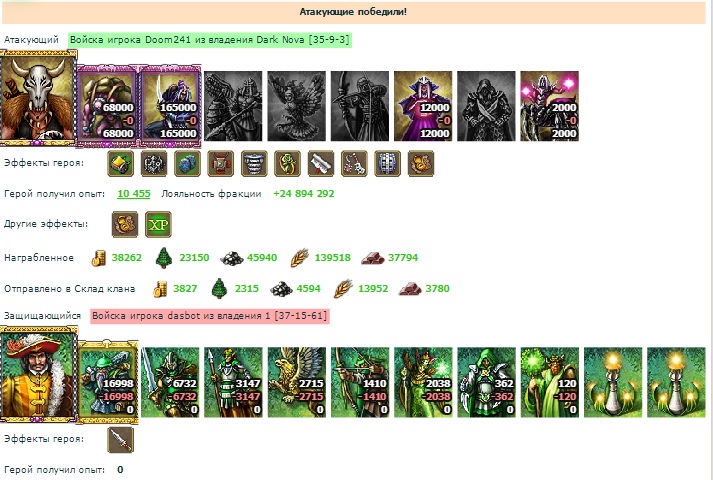713x480 pixels.
Task: Click the rolled scroll hero effect icon
Action: tap(321, 163)
